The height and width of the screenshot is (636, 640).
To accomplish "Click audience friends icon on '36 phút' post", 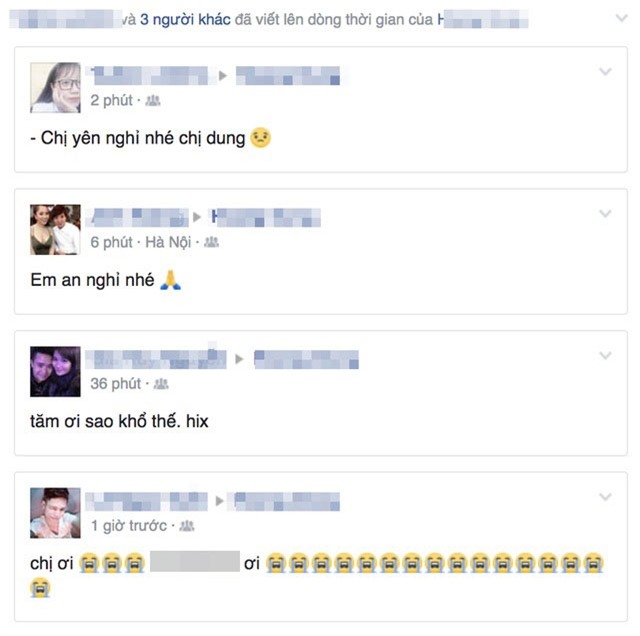I will tap(161, 384).
